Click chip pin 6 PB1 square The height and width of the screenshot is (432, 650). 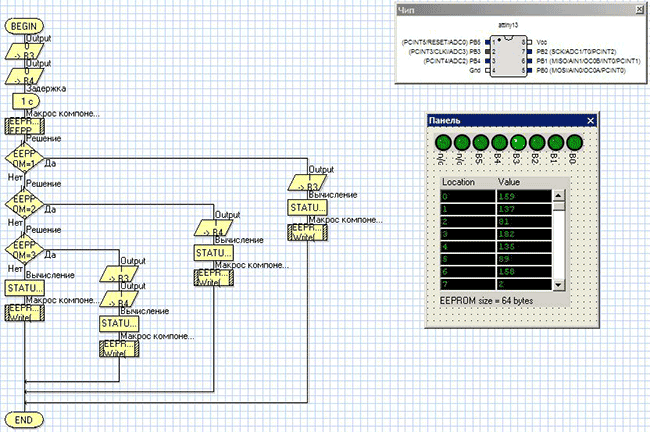point(529,61)
